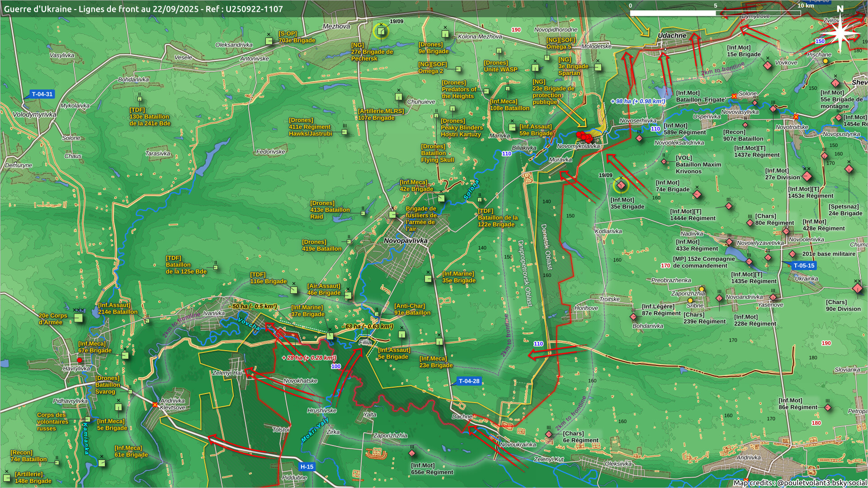Click the 86e Régiment red diamond marker
868x488 pixels.
(828, 408)
